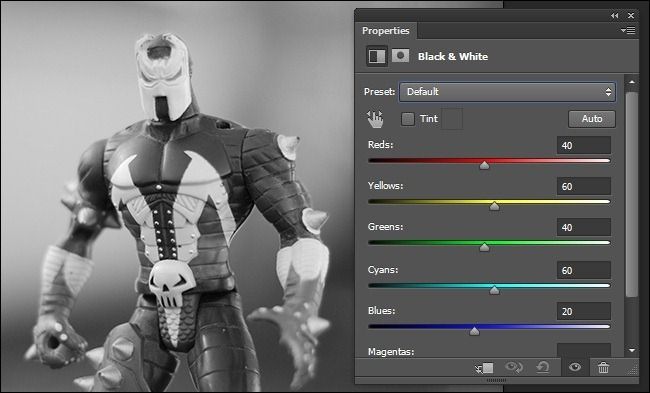Open the Tint color swatch

452,119
